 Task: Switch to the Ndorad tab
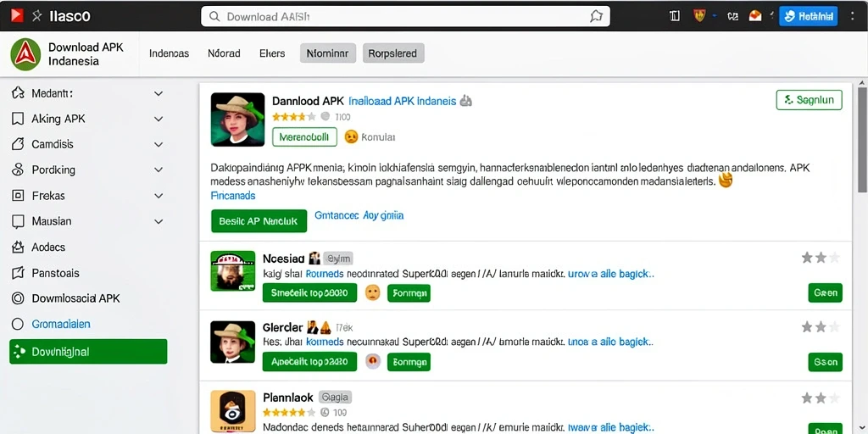tap(224, 53)
